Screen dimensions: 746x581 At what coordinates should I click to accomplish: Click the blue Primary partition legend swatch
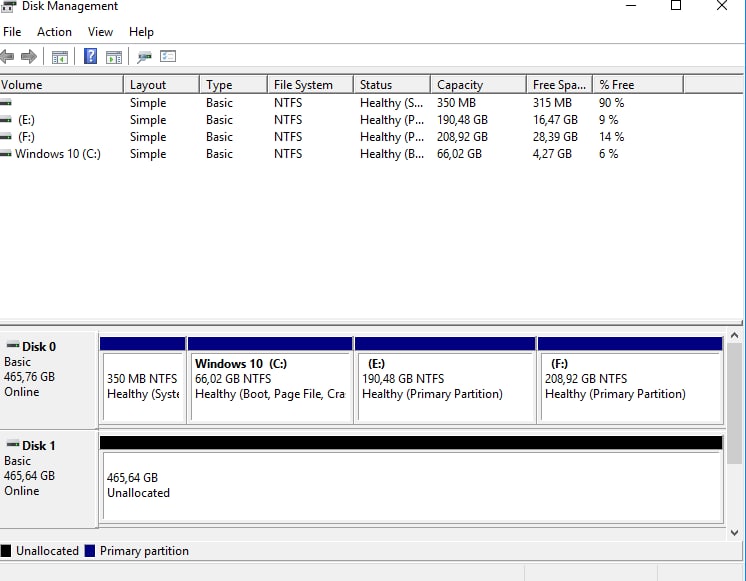pyautogui.click(x=90, y=551)
